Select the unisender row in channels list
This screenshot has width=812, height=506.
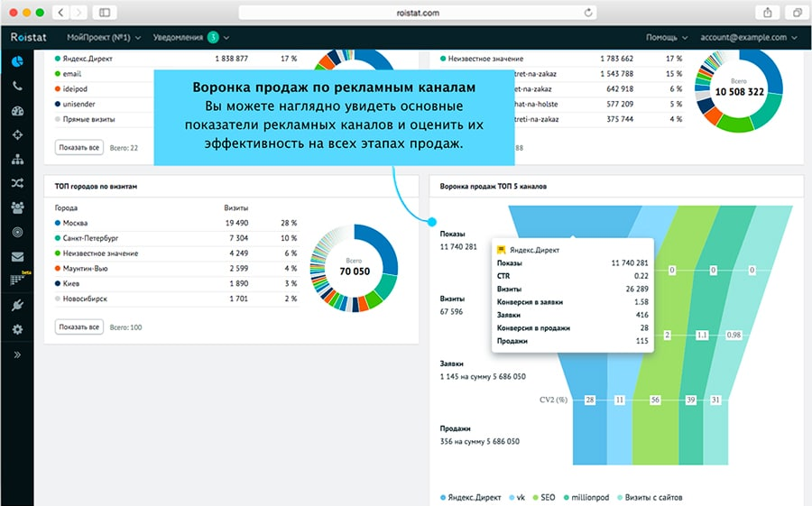pyautogui.click(x=104, y=104)
